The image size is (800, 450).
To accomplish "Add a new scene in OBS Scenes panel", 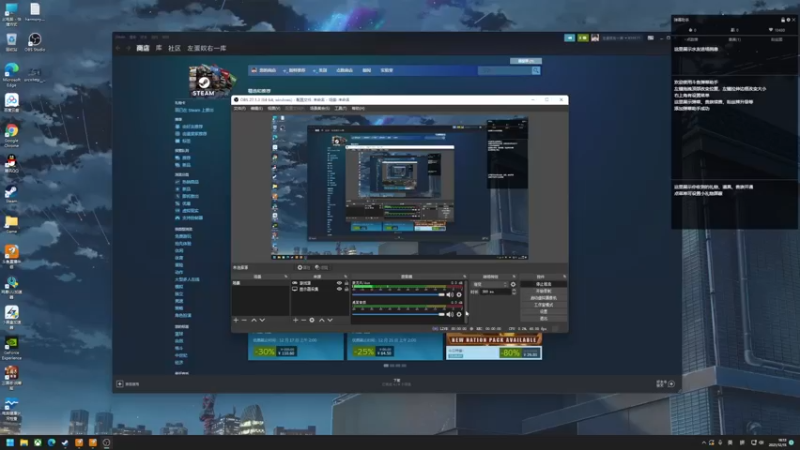I will (x=236, y=320).
